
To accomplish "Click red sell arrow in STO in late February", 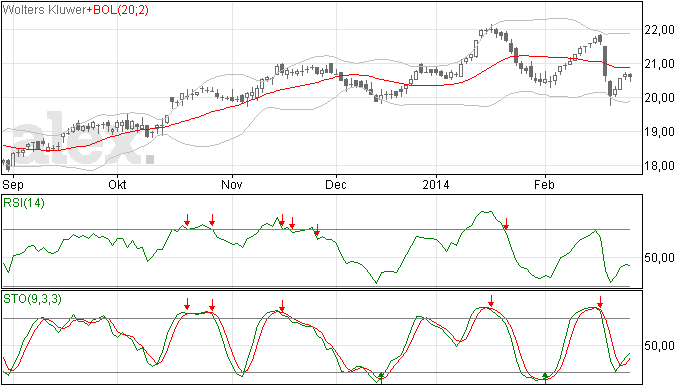I will [600, 302].
